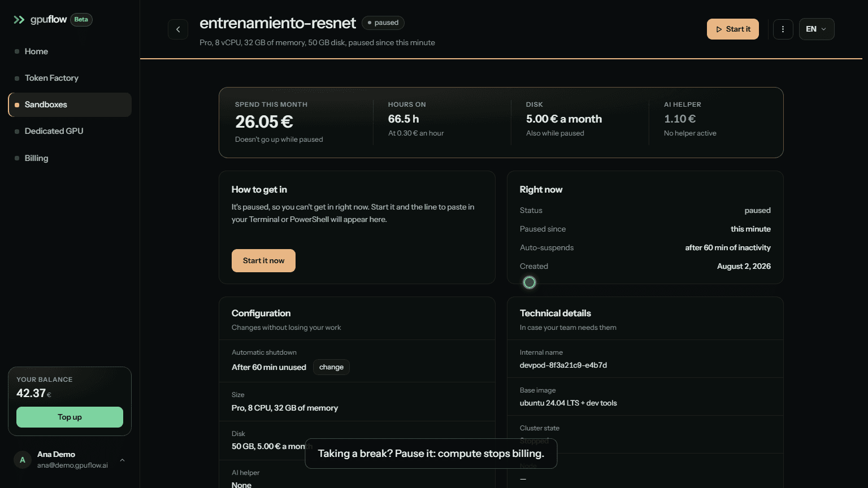Open the three-dot more options menu

(783, 29)
